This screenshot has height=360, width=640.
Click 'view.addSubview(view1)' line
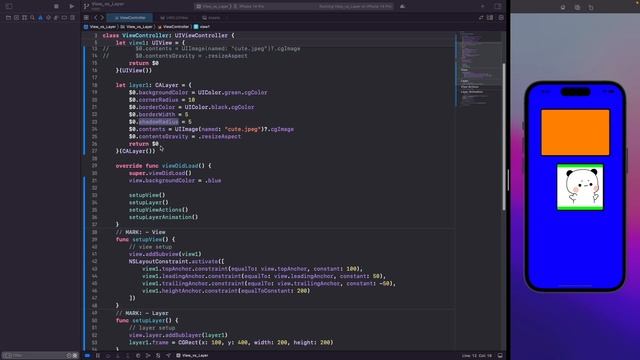tap(165, 254)
